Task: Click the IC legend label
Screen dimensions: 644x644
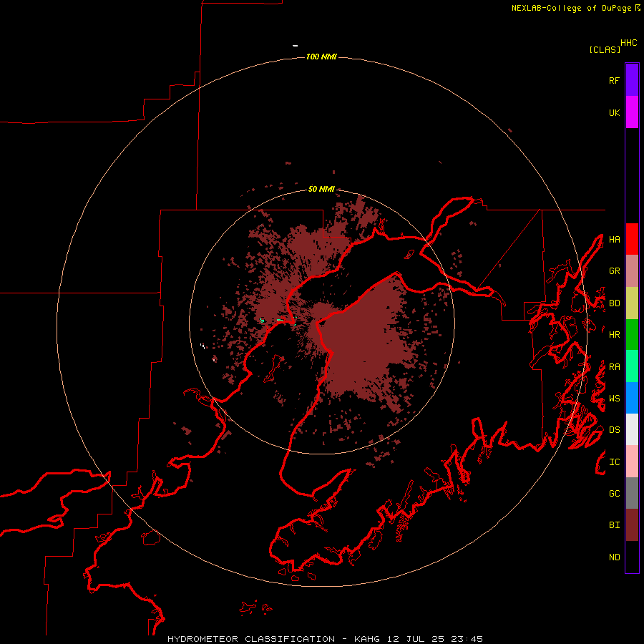Action: point(614,462)
